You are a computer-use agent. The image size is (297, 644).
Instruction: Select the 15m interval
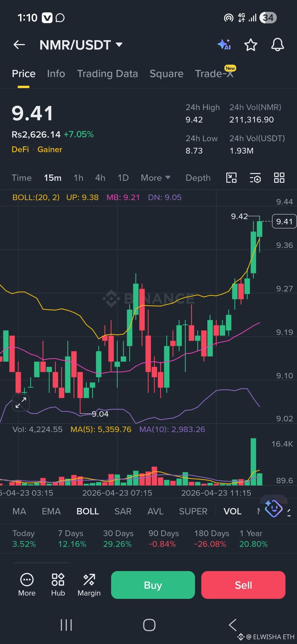point(53,178)
